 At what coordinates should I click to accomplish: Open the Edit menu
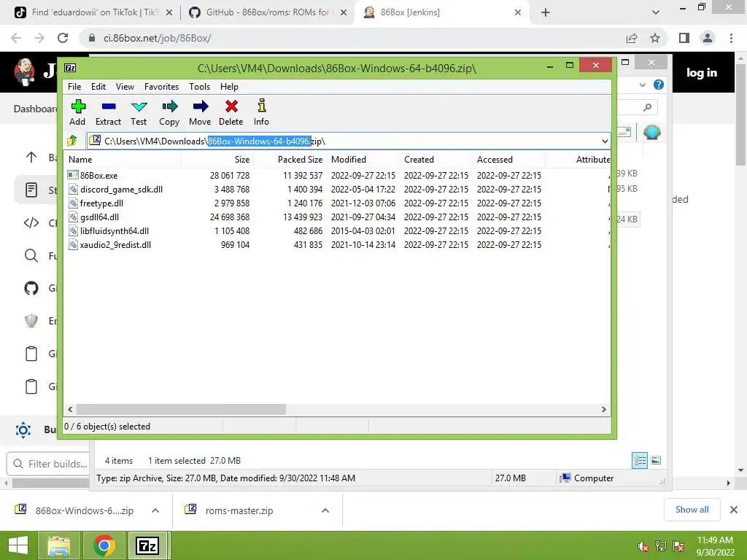[x=98, y=87]
